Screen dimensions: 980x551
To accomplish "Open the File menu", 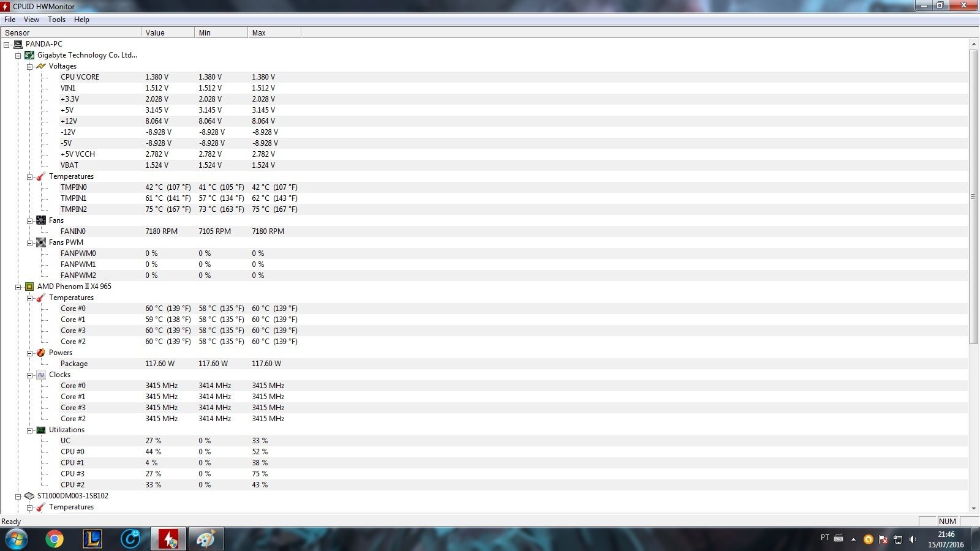I will tap(10, 20).
